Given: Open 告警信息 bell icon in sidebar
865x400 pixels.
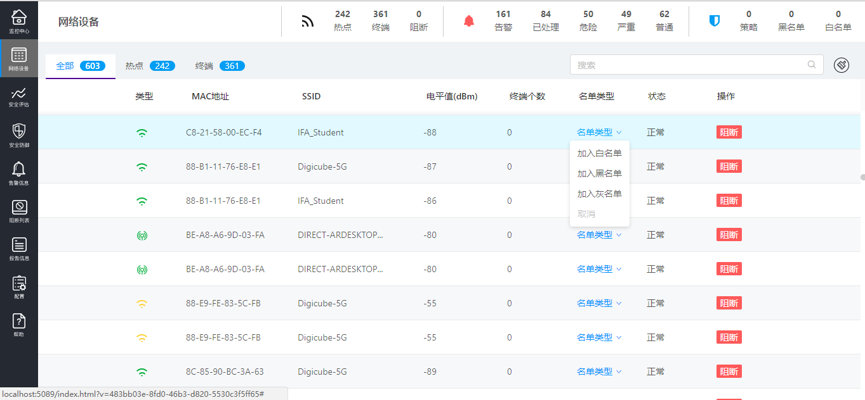Looking at the screenshot, I should tap(18, 173).
